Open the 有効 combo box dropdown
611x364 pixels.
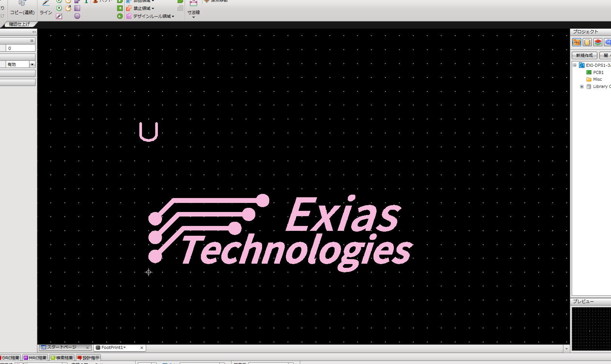tap(32, 65)
